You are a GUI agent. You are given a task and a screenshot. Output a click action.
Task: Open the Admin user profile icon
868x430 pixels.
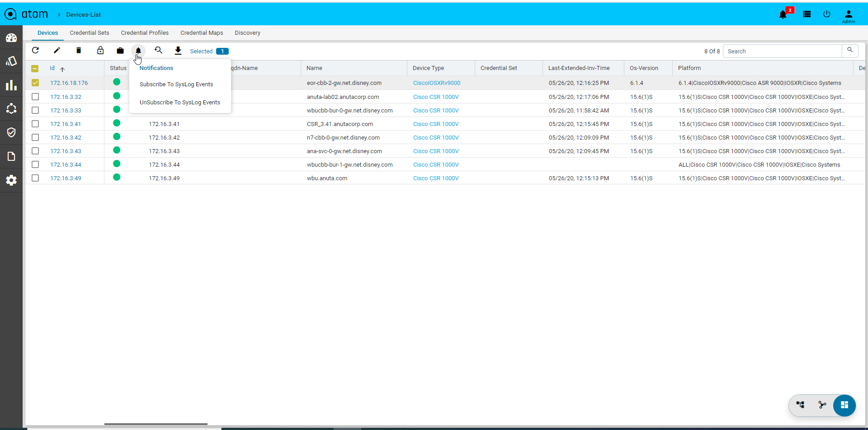click(x=849, y=16)
